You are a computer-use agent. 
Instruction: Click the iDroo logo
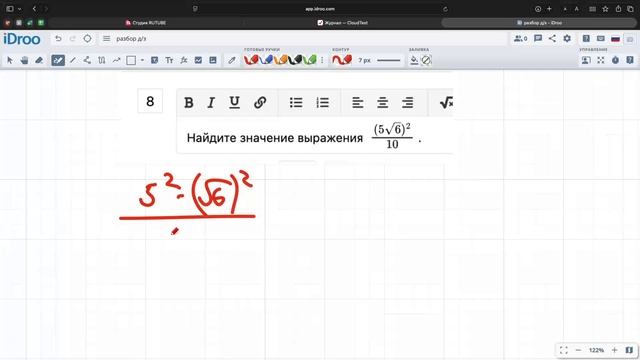(x=22, y=39)
